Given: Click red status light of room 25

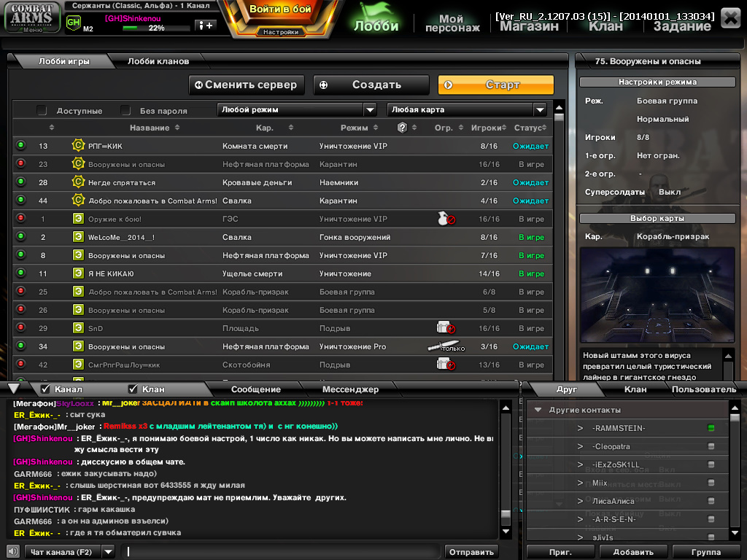Looking at the screenshot, I should click(21, 290).
